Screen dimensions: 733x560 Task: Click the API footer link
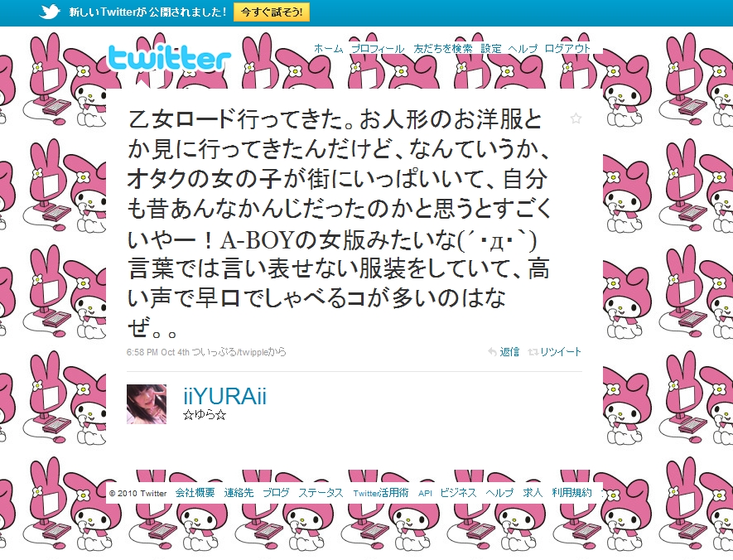[425, 493]
